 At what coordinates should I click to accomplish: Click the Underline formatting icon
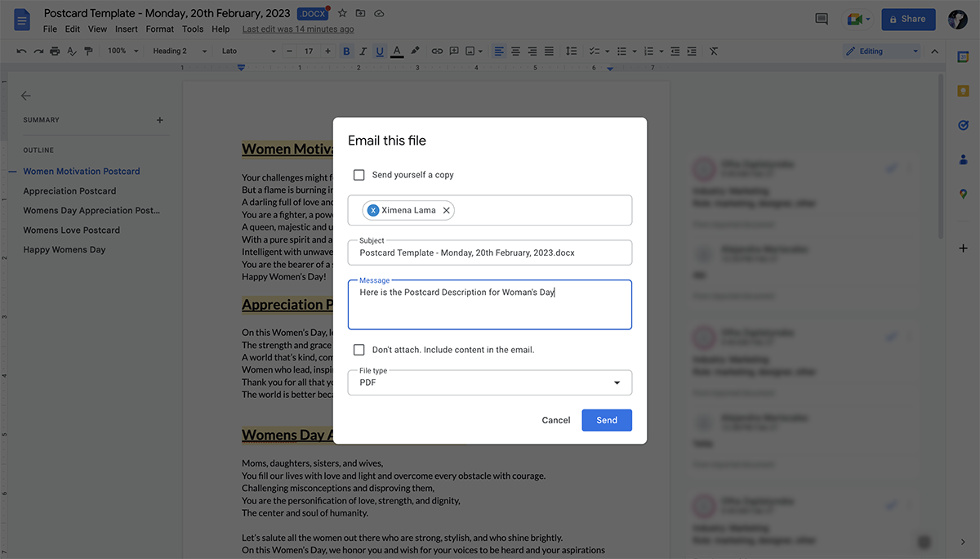380,51
